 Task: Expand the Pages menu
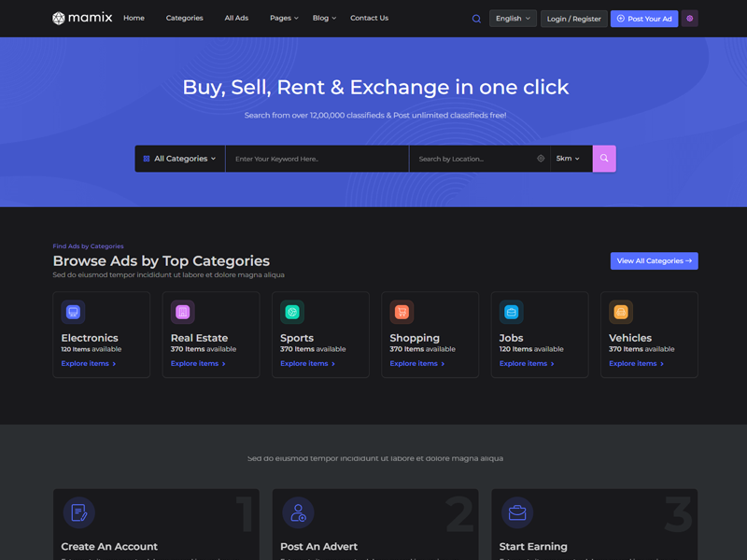pos(284,18)
